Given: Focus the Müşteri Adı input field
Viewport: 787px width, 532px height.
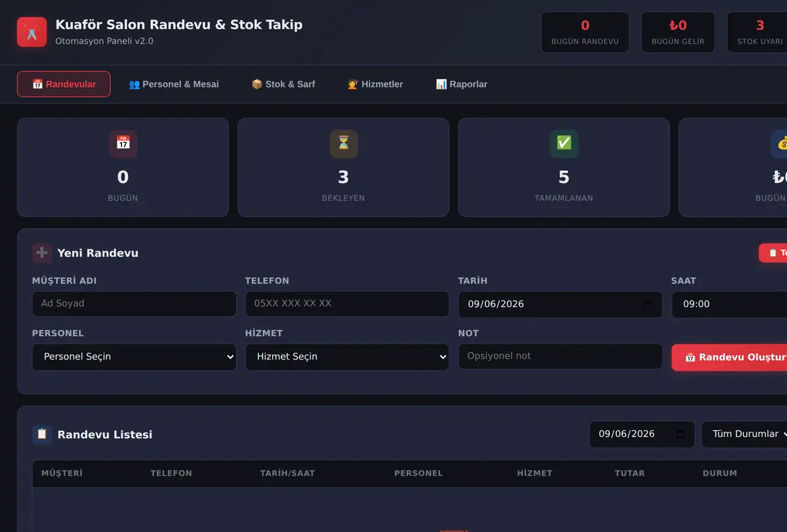Looking at the screenshot, I should 134,304.
